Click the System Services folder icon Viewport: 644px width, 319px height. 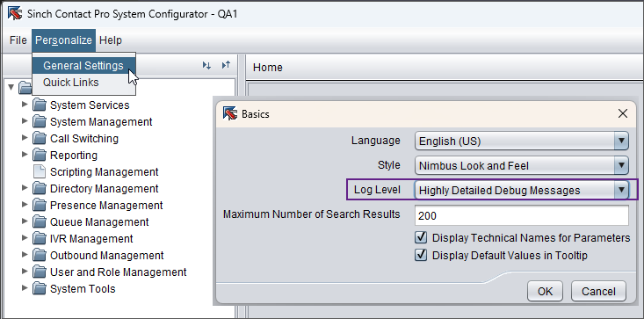tap(39, 105)
